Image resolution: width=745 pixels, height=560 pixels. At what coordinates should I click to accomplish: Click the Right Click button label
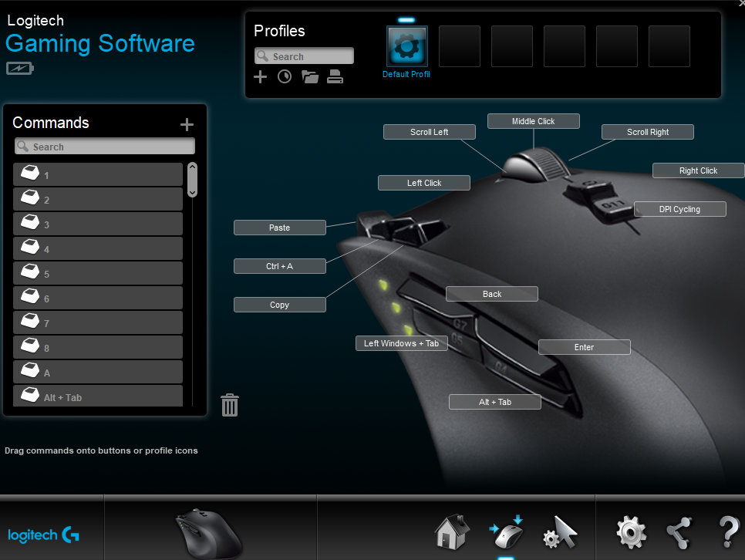point(699,170)
